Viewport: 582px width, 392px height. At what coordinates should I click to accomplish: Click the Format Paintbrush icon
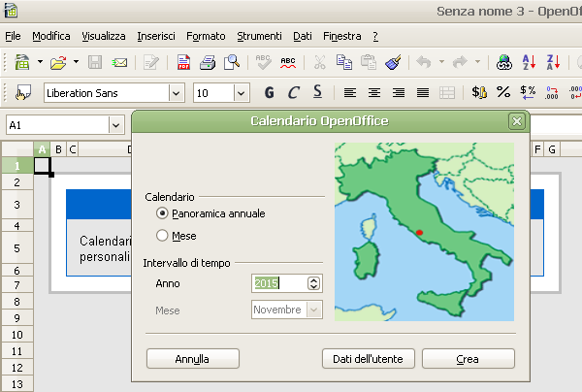pyautogui.click(x=393, y=63)
